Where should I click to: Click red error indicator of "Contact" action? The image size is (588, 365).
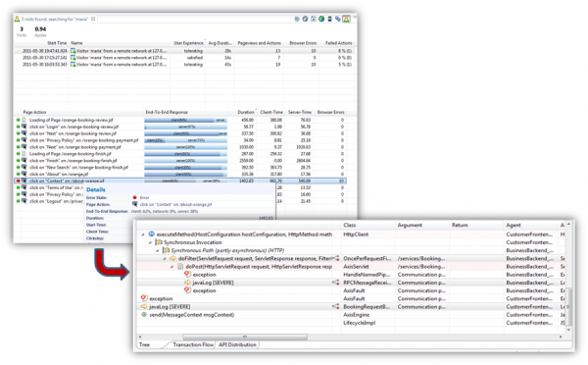(x=18, y=181)
